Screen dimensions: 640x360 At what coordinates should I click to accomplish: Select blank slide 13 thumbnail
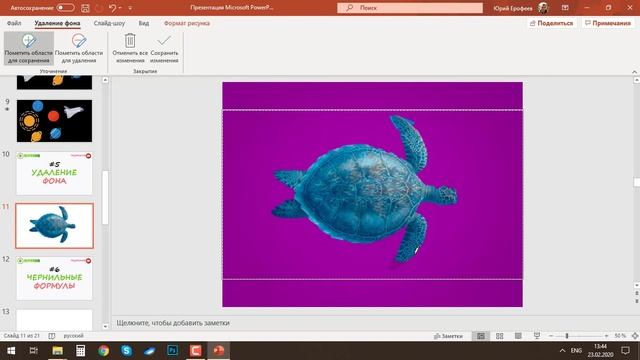point(54,320)
